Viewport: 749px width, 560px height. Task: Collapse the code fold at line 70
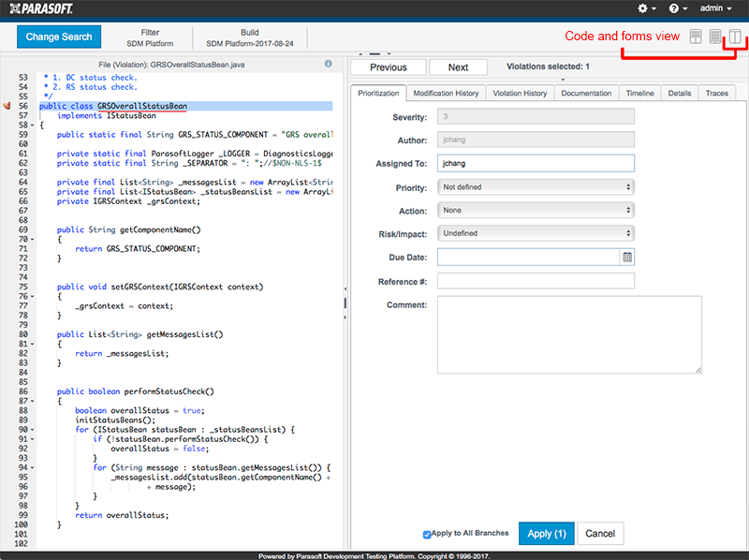point(32,240)
